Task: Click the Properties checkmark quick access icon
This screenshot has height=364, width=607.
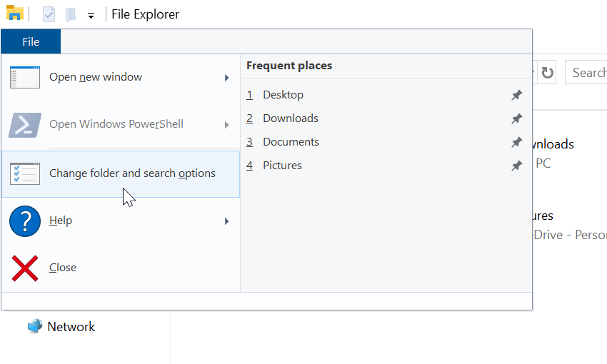Action: tap(49, 15)
